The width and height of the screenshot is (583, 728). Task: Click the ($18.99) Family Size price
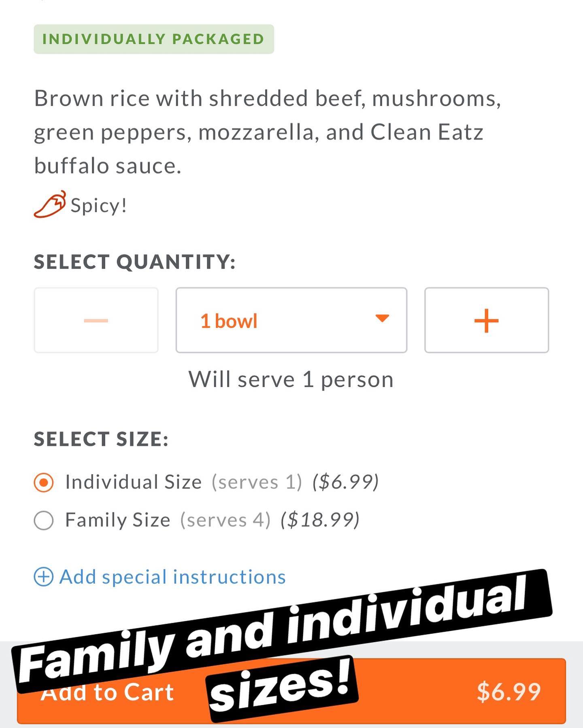[320, 520]
